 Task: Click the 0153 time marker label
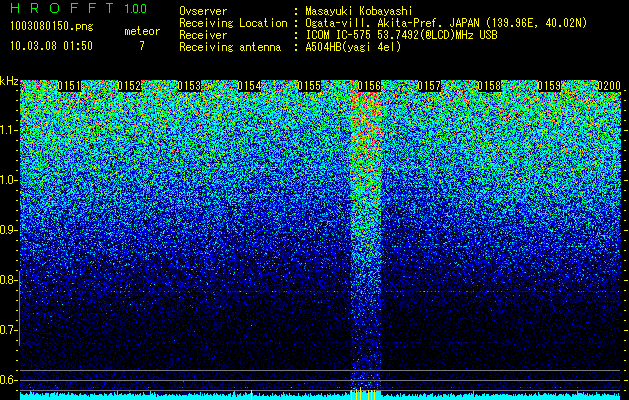[x=189, y=86]
